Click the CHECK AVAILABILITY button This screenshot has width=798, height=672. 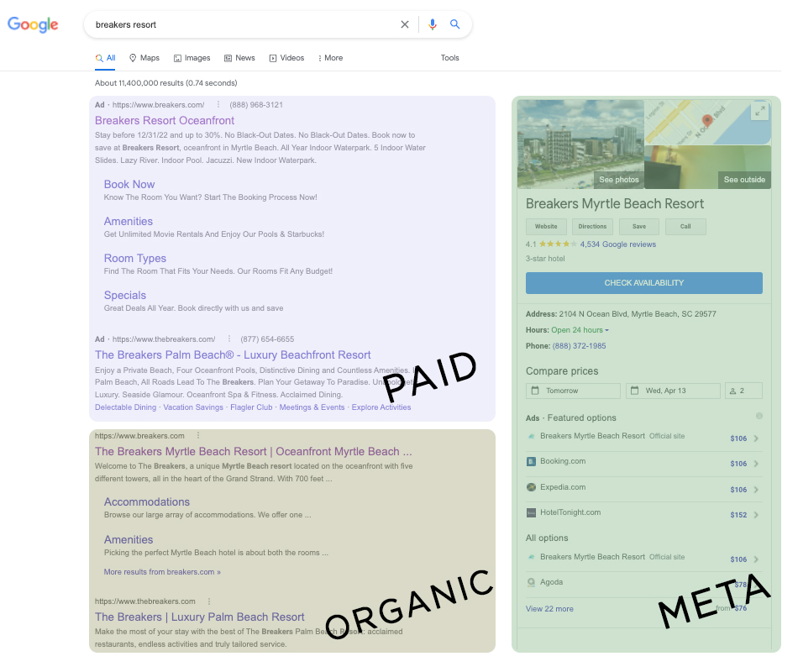[643, 283]
